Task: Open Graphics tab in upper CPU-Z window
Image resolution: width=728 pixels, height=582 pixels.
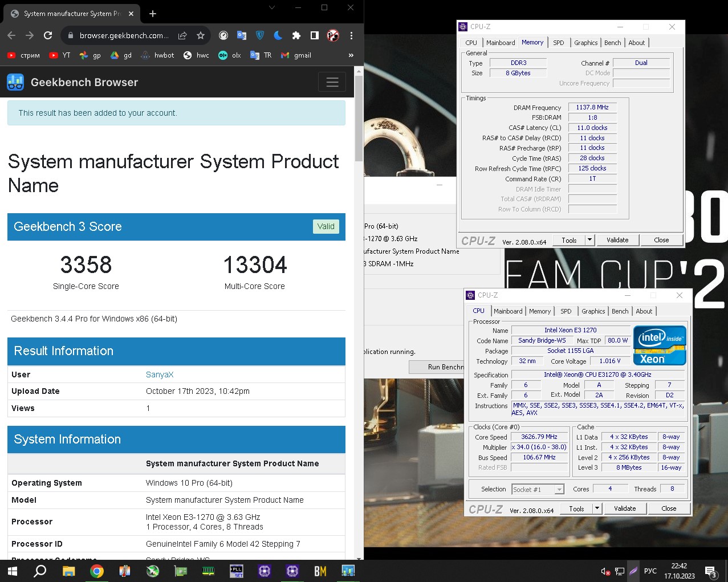Action: point(585,43)
